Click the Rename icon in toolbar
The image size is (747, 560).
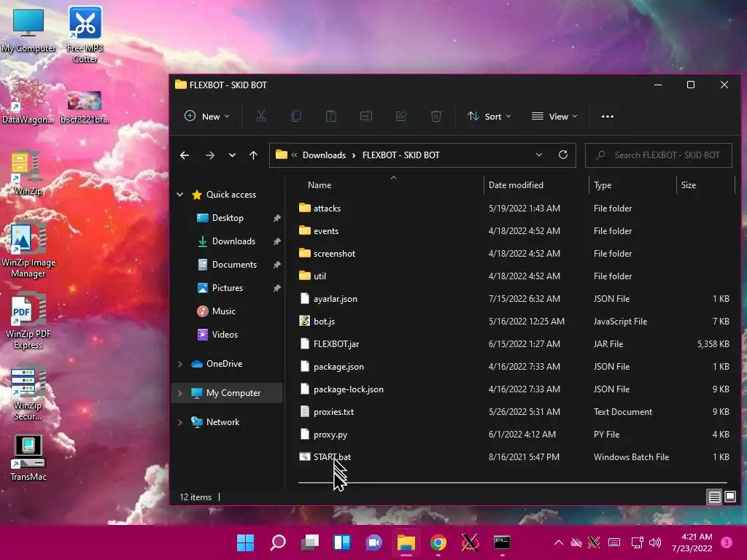click(366, 116)
